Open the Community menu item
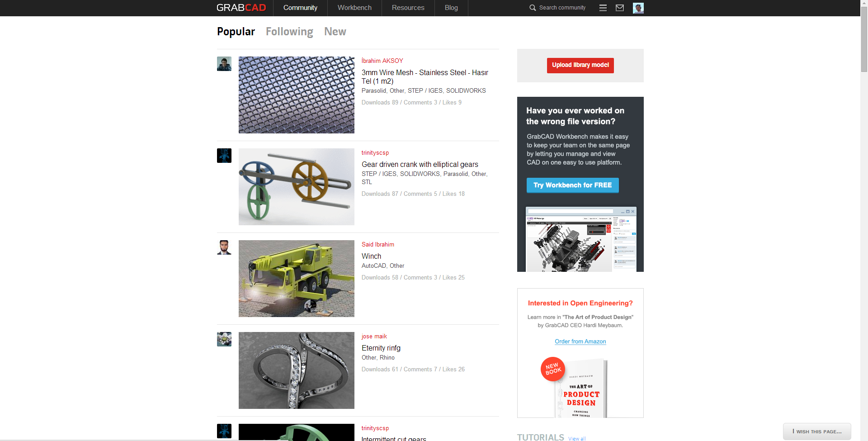The width and height of the screenshot is (868, 441). [x=300, y=8]
